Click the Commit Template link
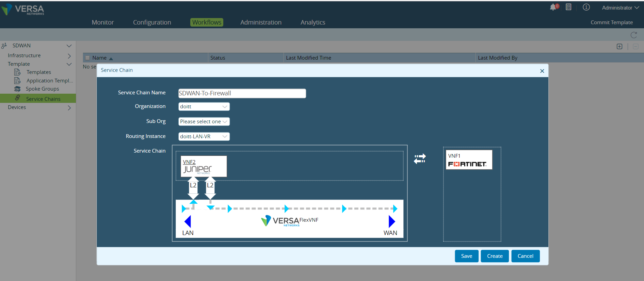644x281 pixels. click(612, 22)
